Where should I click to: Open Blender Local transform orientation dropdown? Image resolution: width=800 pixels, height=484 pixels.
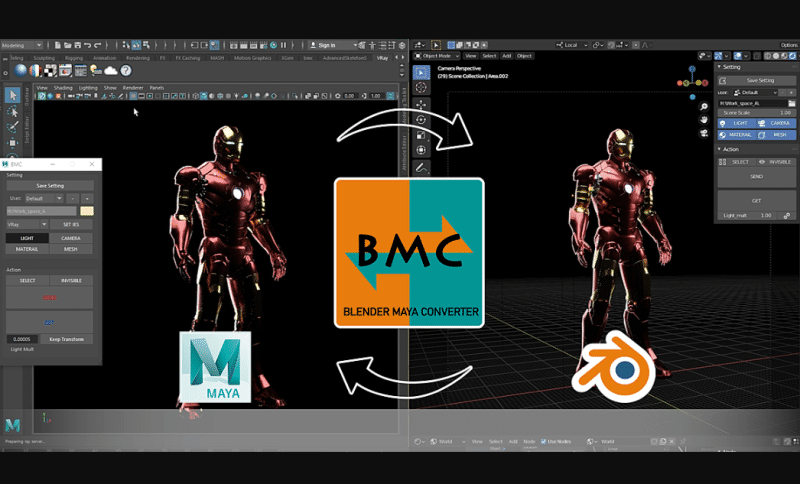[571, 45]
